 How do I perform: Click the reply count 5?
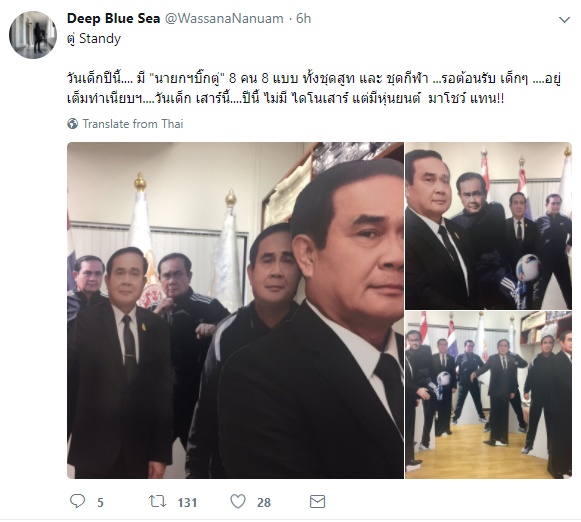(100, 503)
